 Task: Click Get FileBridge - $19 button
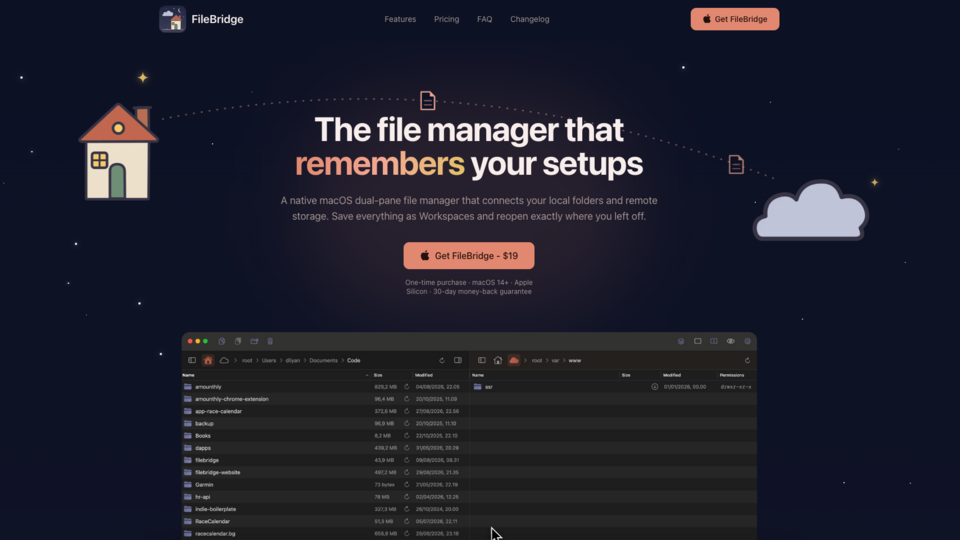point(468,255)
